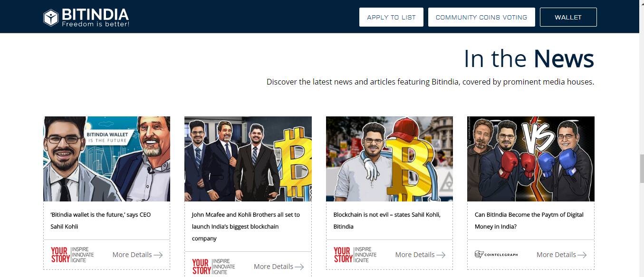Click the Wallet button in header
This screenshot has height=277, width=644.
point(568,17)
